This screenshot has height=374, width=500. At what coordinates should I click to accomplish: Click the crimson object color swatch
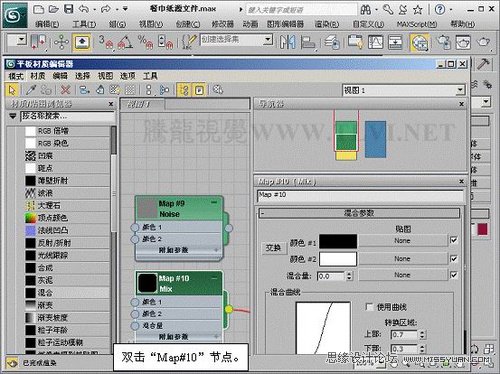(x=482, y=229)
